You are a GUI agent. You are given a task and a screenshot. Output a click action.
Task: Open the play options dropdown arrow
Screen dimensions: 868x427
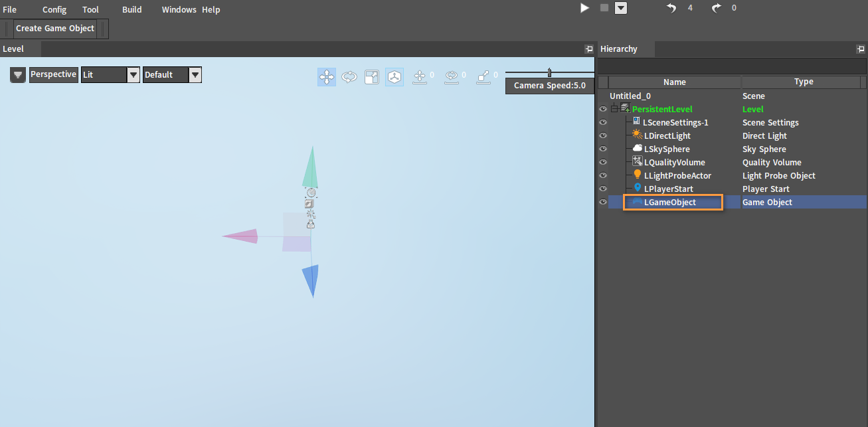coord(621,8)
